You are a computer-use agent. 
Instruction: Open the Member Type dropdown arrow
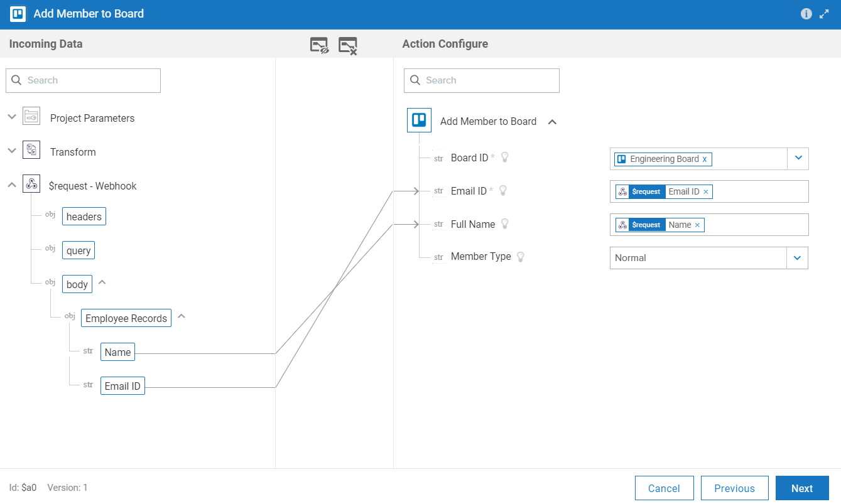pyautogui.click(x=797, y=258)
